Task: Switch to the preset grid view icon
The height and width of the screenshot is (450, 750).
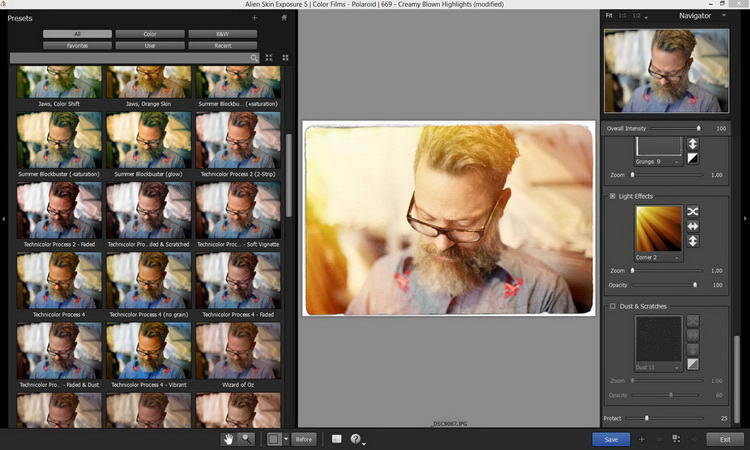Action: (x=285, y=58)
